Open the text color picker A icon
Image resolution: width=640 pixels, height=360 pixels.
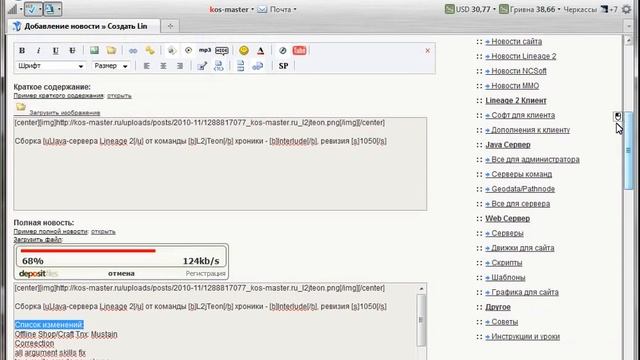(x=260, y=51)
